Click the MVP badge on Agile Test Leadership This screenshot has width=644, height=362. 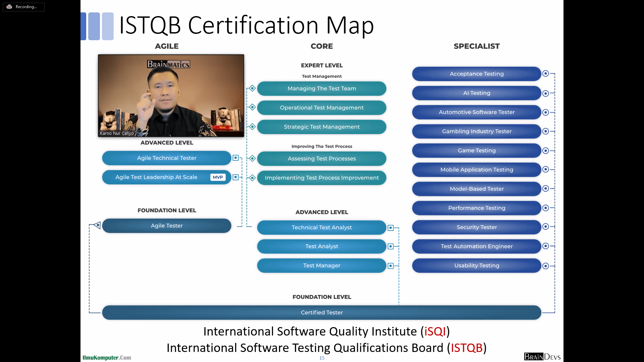[x=218, y=177]
